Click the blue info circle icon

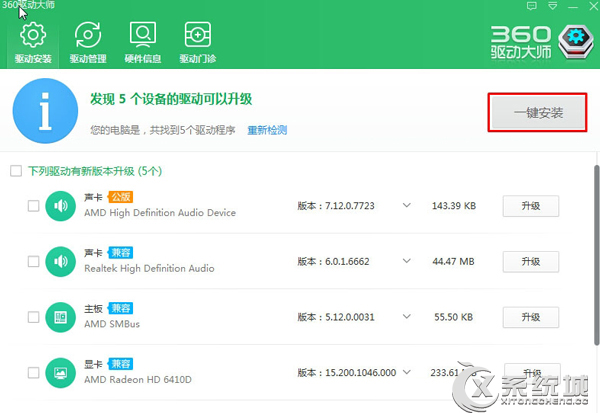[45, 111]
